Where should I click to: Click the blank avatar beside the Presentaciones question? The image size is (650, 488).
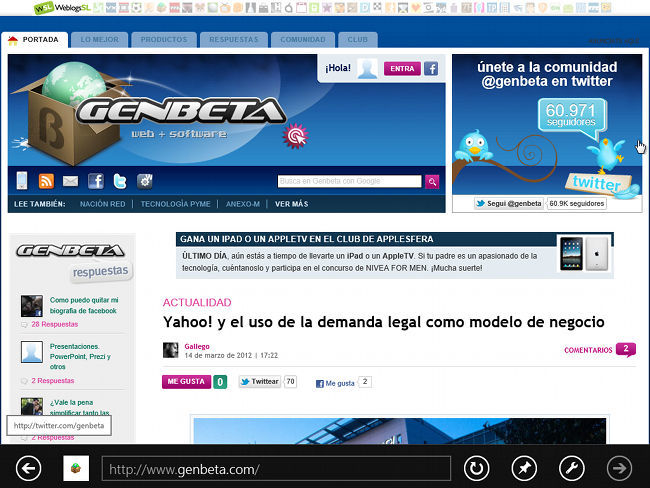pos(32,352)
